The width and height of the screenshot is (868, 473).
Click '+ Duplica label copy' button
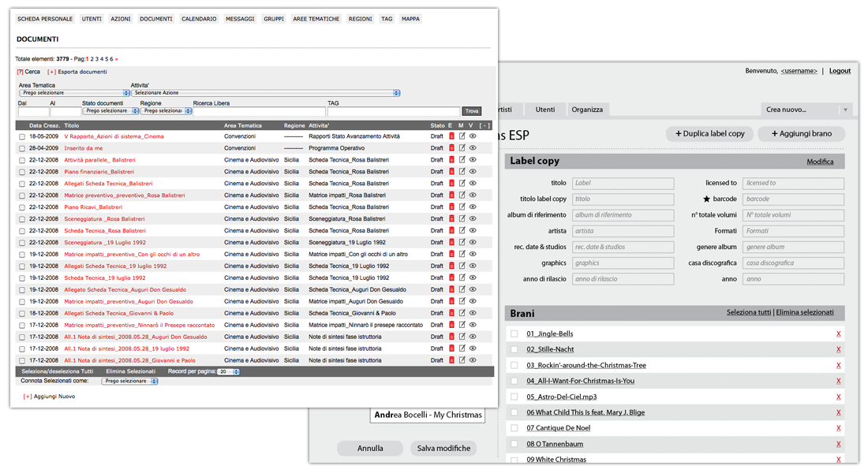point(709,133)
